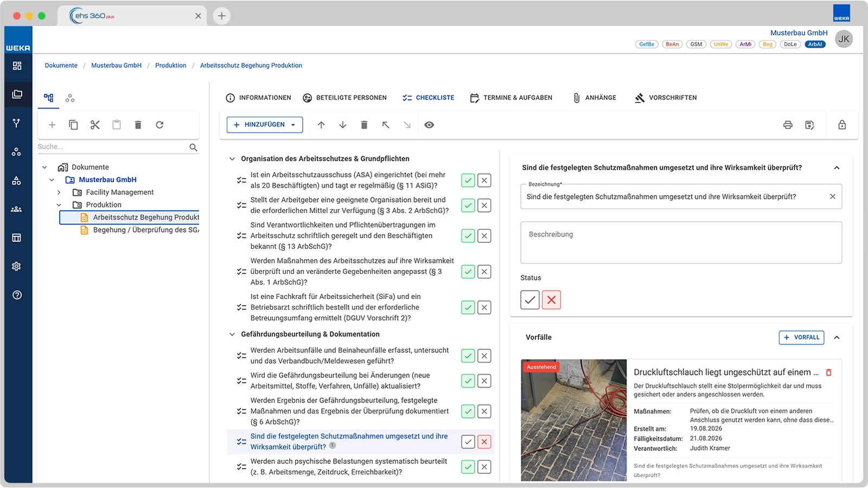This screenshot has height=488, width=868.
Task: Click the lock icon in checklist toolbar
Action: tap(842, 125)
